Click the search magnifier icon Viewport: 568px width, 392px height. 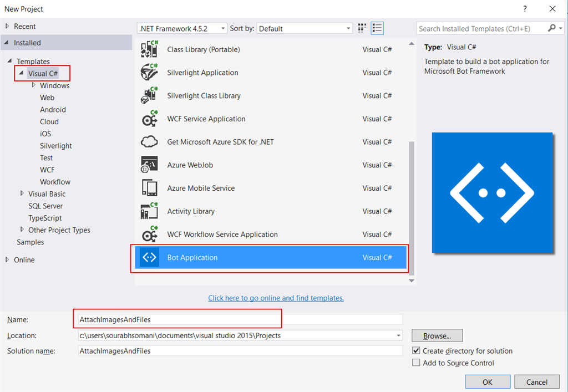(551, 28)
